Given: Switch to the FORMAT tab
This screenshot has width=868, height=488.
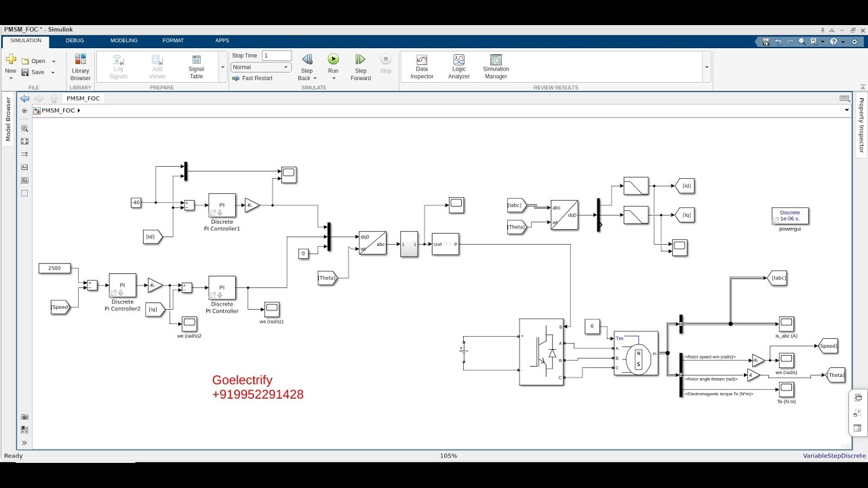Looking at the screenshot, I should (x=173, y=41).
